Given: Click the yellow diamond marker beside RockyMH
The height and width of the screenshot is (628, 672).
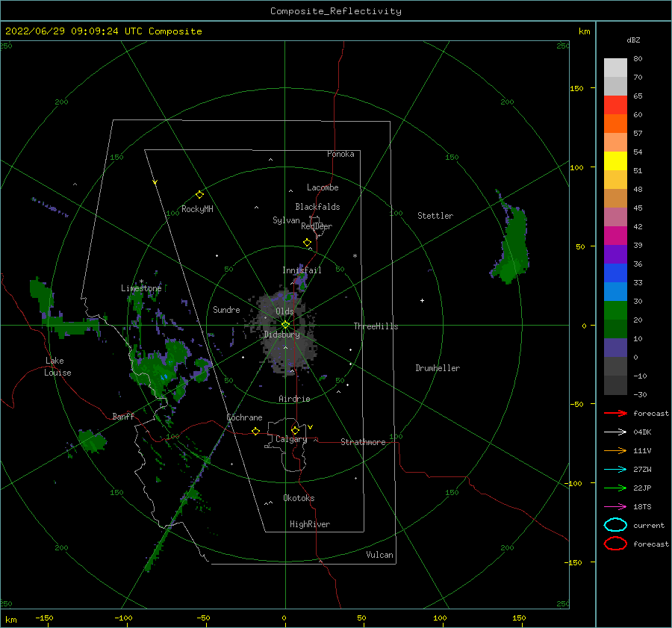Looking at the screenshot, I should click(199, 195).
